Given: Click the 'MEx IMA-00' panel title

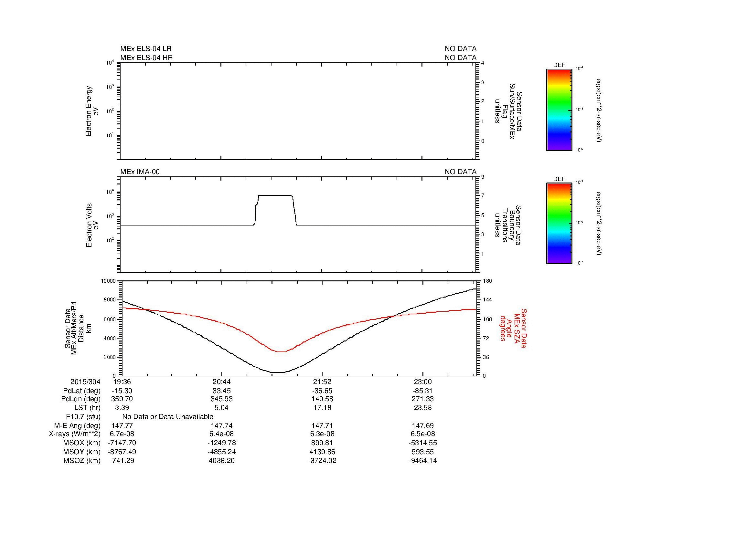Looking at the screenshot, I should click(140, 172).
